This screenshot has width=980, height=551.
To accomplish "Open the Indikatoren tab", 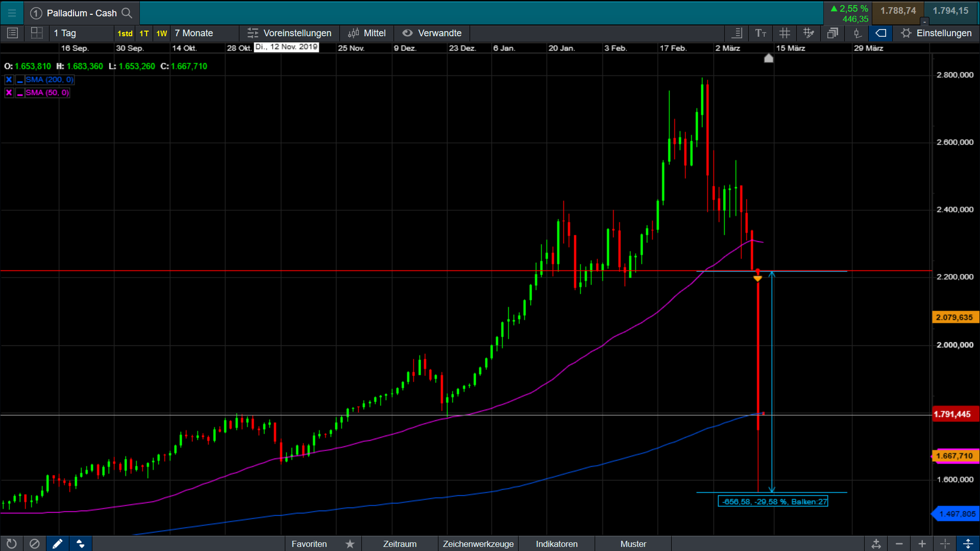I will coord(556,544).
